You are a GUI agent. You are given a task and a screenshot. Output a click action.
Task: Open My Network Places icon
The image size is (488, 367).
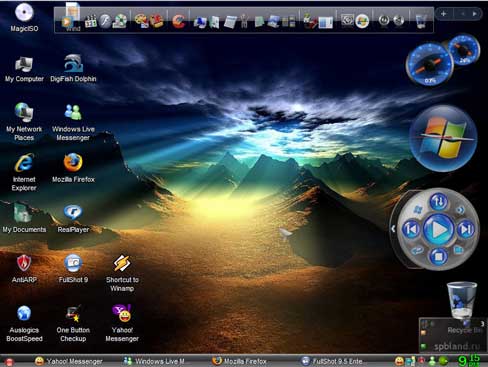coord(24,122)
